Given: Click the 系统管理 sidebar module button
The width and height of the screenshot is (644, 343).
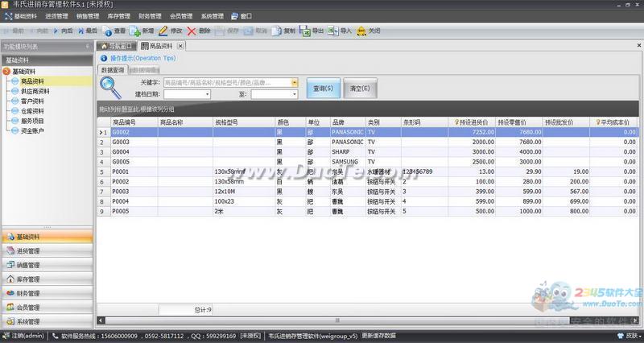Looking at the screenshot, I should [x=47, y=321].
